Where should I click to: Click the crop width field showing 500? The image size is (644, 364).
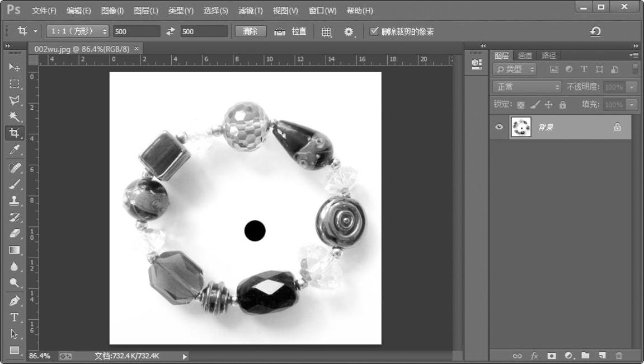pos(136,32)
